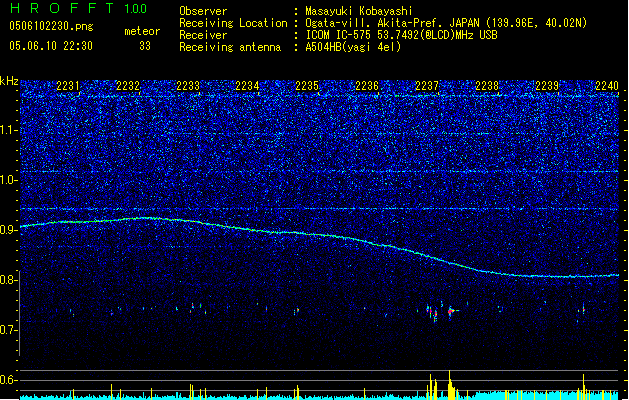
Task: Click the meteor count 33
Action: 145,46
